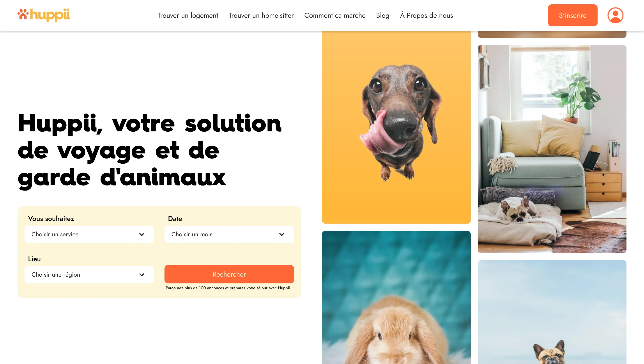Open Comment ça marche page
The height and width of the screenshot is (364, 644).
click(x=335, y=16)
